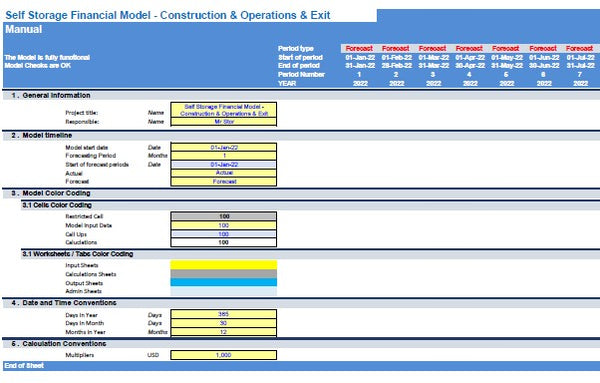Select the Project title input cell
600x383 pixels.
pyautogui.click(x=223, y=110)
